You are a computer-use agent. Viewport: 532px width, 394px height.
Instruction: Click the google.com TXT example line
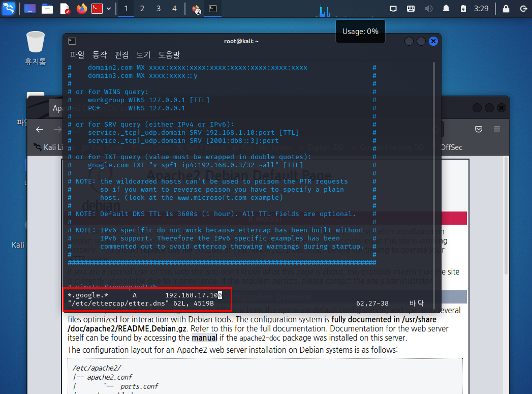point(196,165)
